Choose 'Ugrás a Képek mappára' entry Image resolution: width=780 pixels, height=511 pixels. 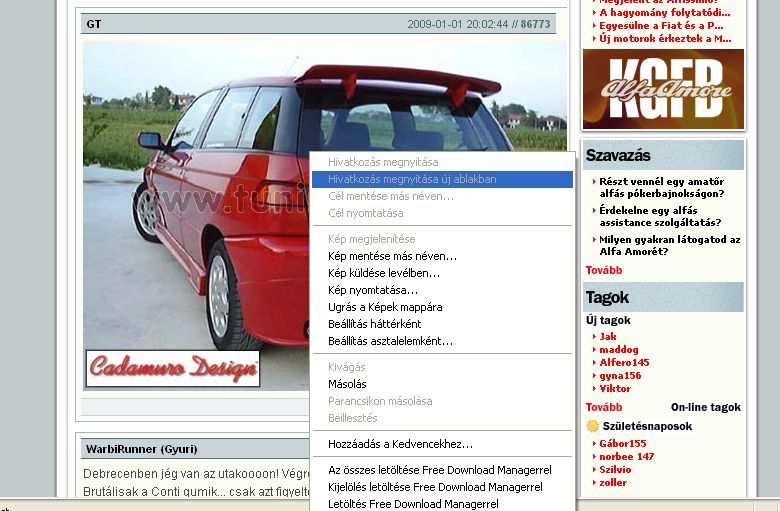(x=442, y=307)
